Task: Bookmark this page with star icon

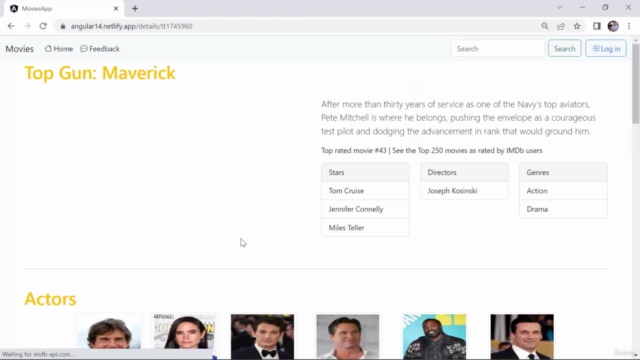Action: tap(577, 26)
